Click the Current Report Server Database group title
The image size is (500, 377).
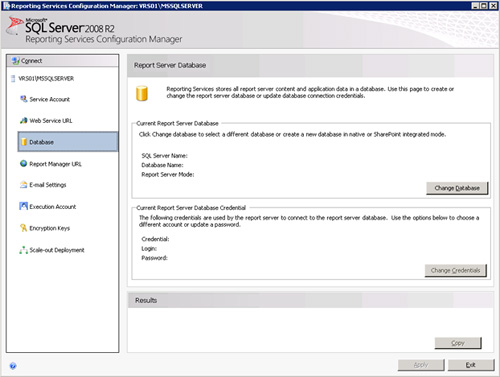point(177,123)
